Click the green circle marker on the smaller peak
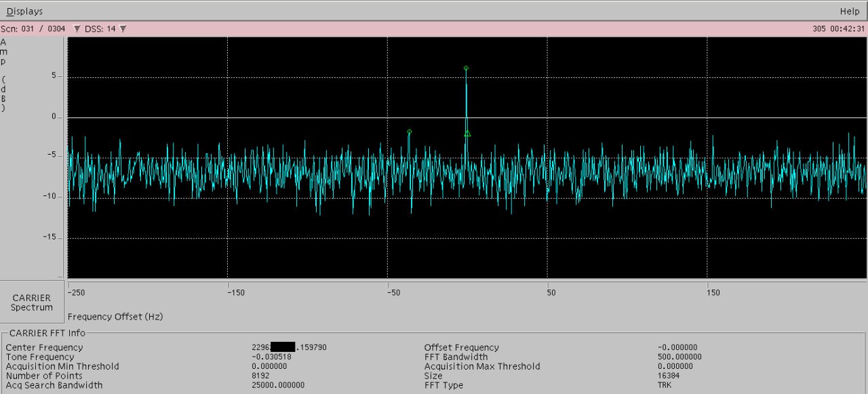 click(x=409, y=132)
